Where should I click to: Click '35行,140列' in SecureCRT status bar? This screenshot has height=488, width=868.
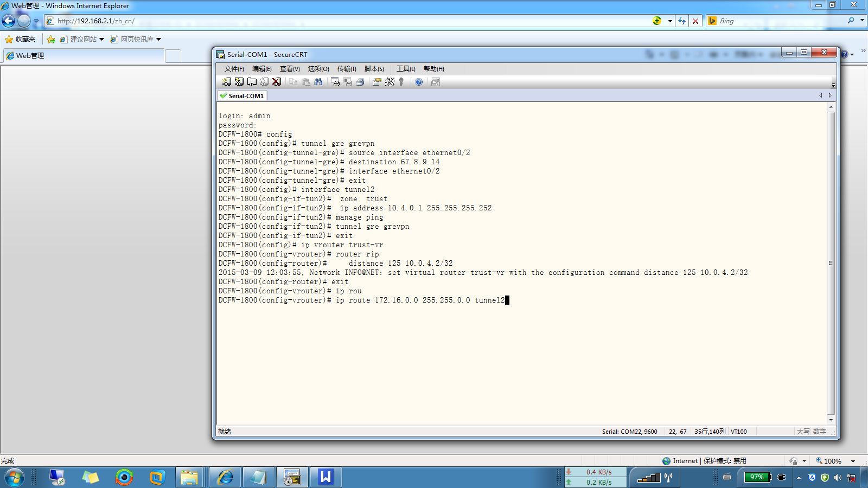click(710, 432)
